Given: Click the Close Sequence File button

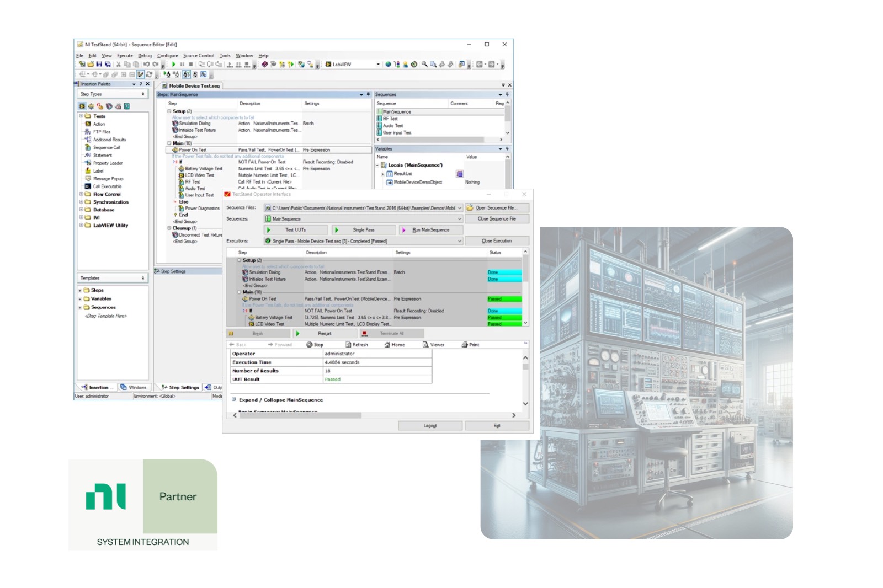Looking at the screenshot, I should (x=497, y=219).
